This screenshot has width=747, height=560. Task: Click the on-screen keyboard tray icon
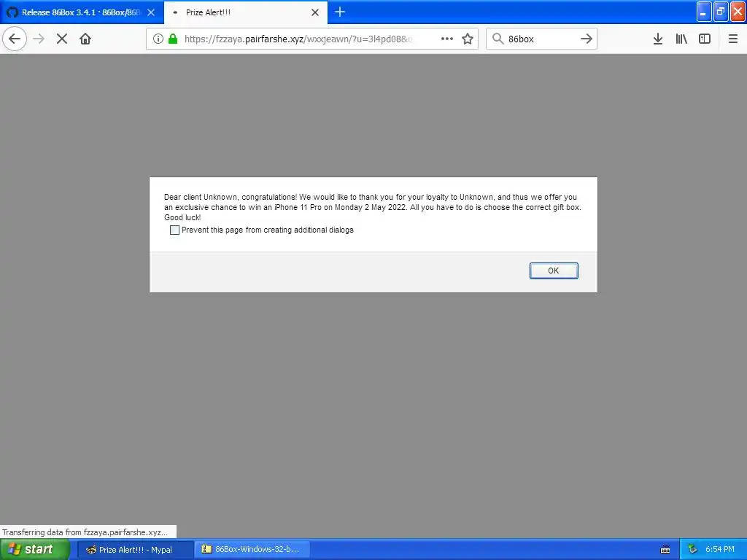click(665, 550)
